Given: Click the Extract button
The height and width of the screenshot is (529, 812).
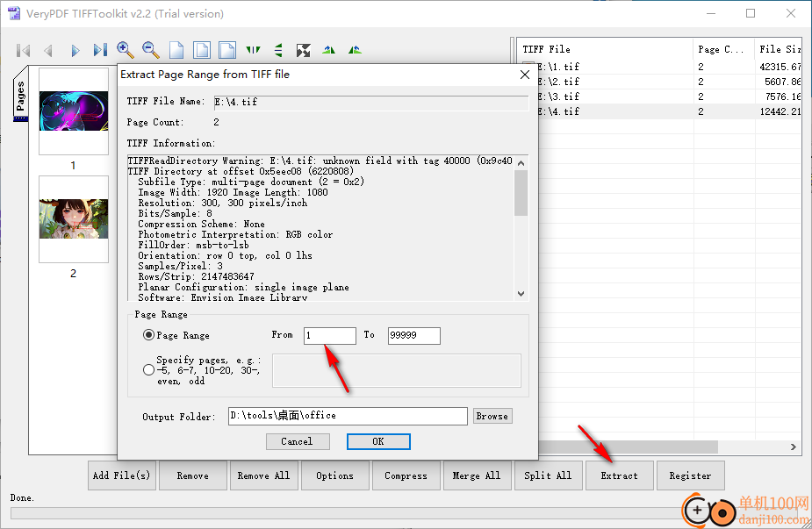Looking at the screenshot, I should click(620, 475).
